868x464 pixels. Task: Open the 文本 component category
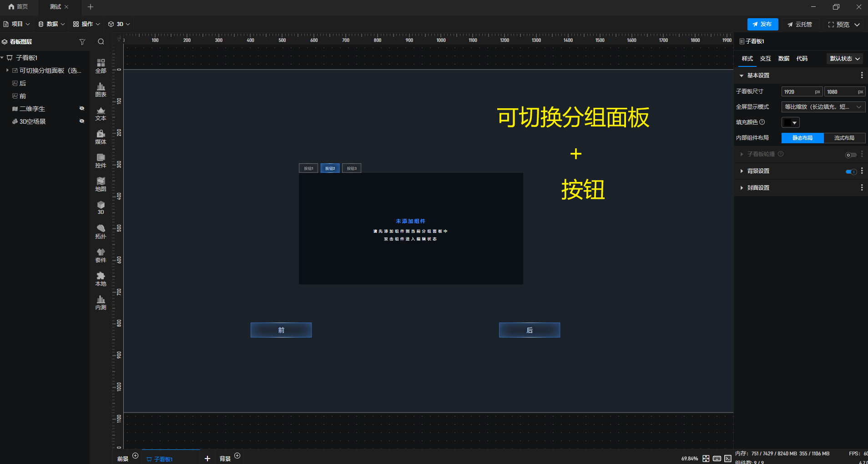(100, 113)
